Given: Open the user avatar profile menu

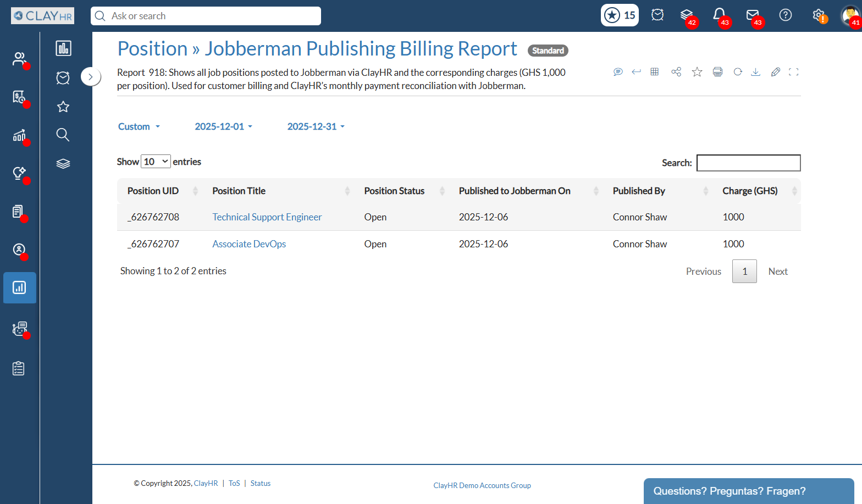Looking at the screenshot, I should 851,15.
